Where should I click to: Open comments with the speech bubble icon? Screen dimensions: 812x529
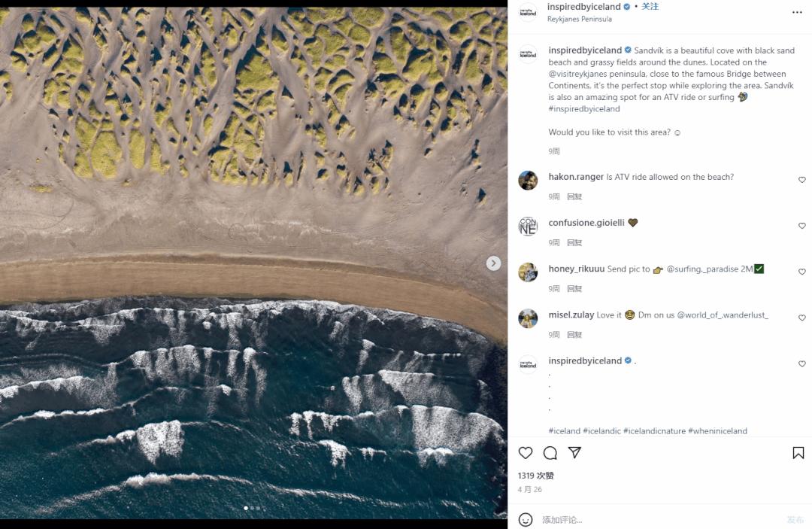coord(550,453)
